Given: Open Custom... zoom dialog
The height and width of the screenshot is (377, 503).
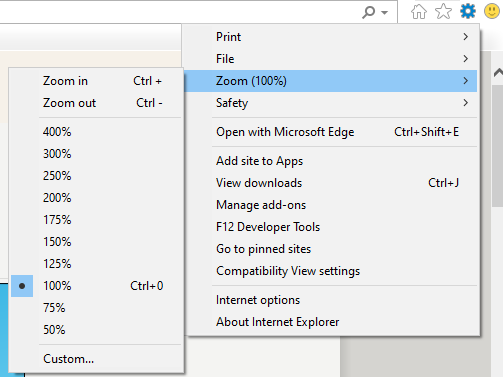Looking at the screenshot, I should click(96, 359).
